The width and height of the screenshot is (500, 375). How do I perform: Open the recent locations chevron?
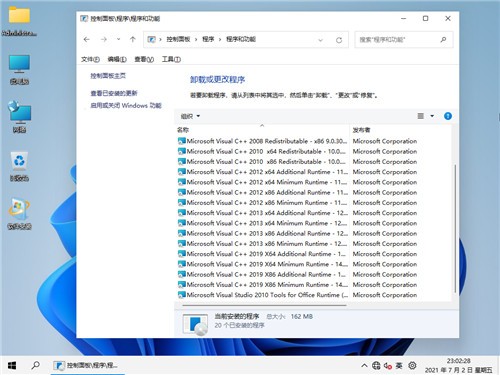[118, 39]
